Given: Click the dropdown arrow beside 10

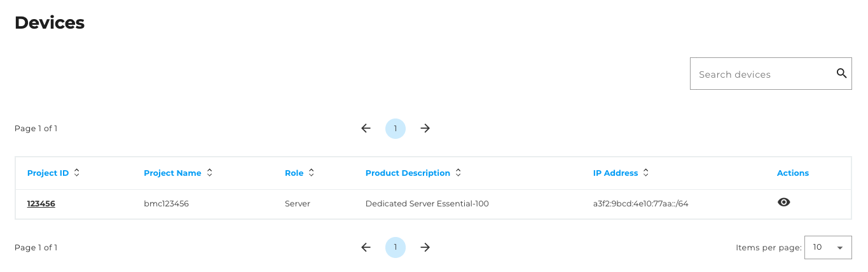Looking at the screenshot, I should (x=840, y=248).
